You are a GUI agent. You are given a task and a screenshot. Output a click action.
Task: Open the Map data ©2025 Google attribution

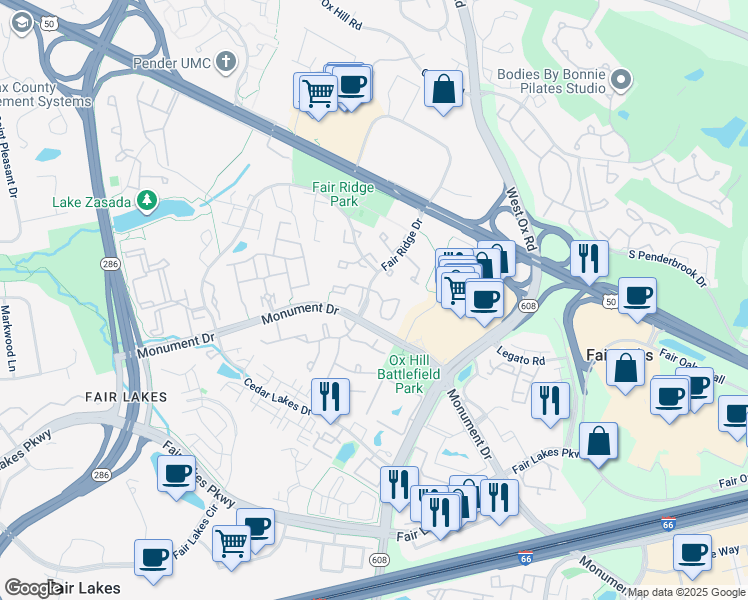pos(685,592)
